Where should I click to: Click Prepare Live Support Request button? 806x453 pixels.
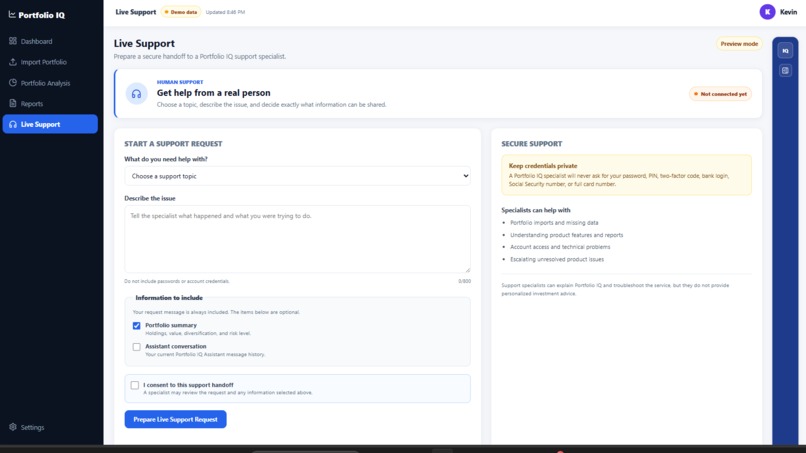175,419
